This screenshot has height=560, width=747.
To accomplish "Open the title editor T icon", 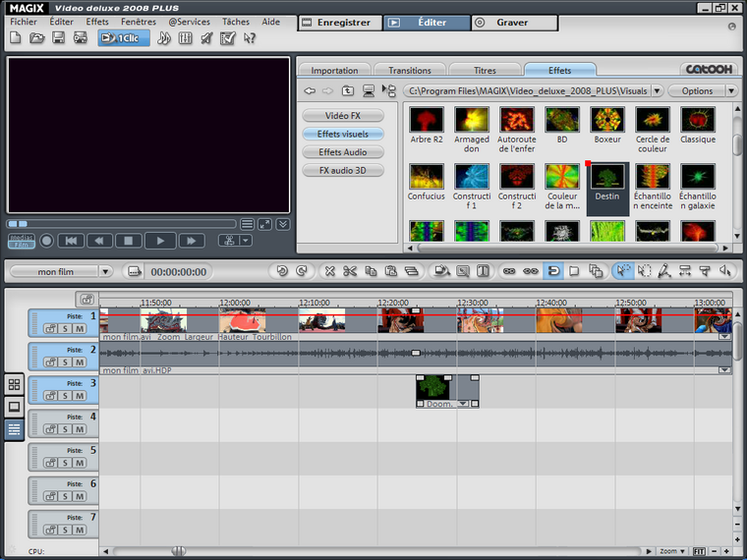I will pyautogui.click(x=483, y=271).
